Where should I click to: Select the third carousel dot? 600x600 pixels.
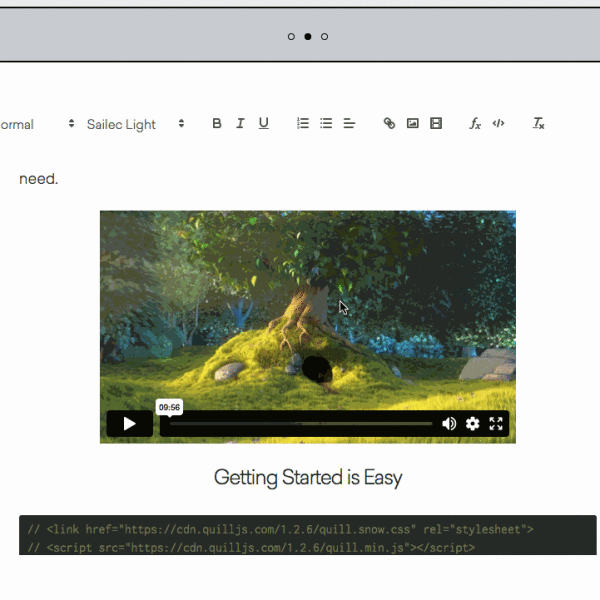(324, 37)
